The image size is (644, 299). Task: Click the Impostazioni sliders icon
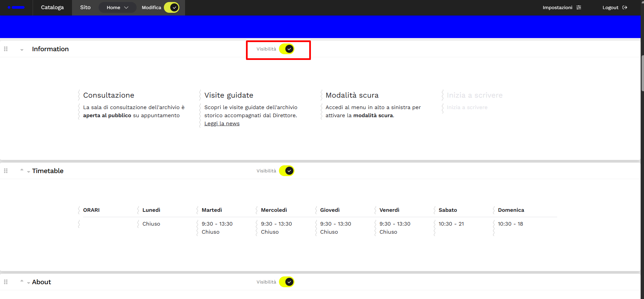pyautogui.click(x=579, y=7)
